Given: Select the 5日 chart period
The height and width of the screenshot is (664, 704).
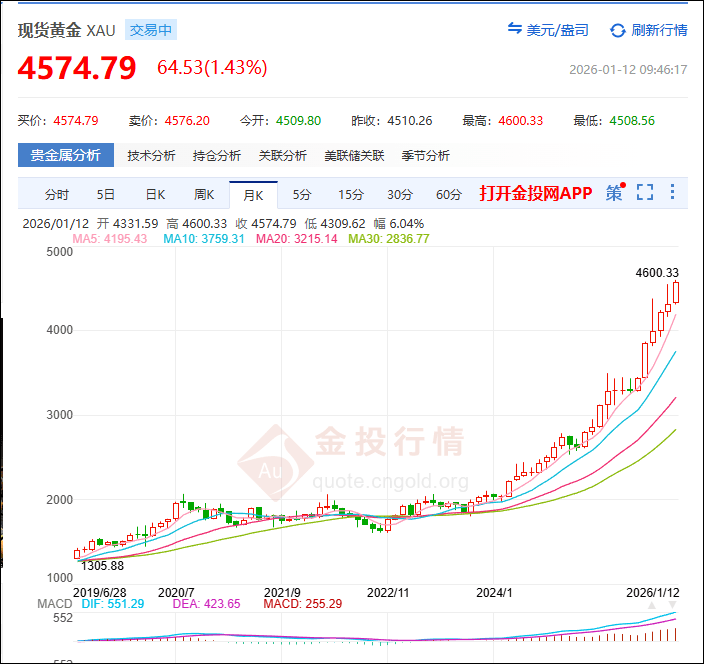Looking at the screenshot, I should tap(106, 194).
